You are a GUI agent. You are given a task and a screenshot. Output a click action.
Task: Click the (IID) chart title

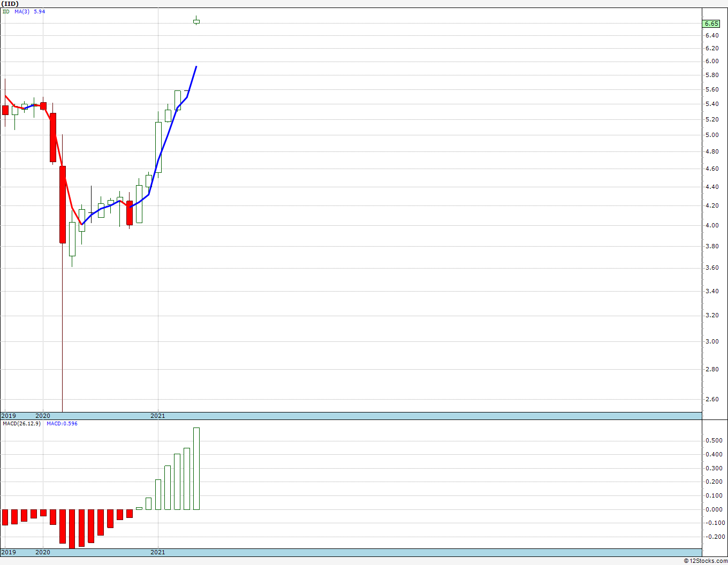[10, 4]
